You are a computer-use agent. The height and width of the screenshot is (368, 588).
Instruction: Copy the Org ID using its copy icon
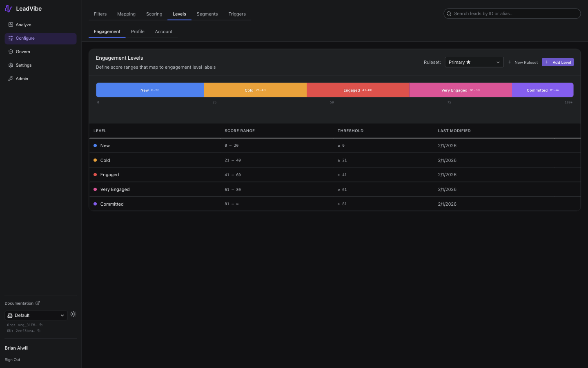coord(40,325)
